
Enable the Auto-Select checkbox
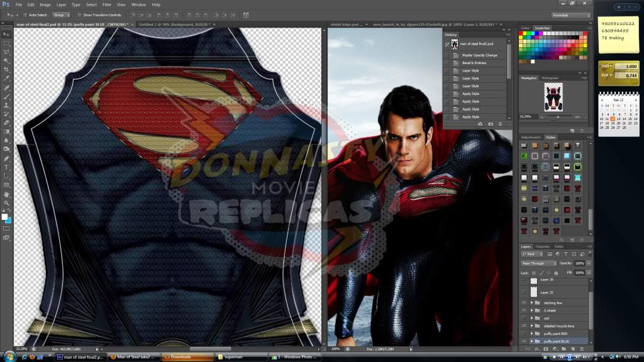25,15
